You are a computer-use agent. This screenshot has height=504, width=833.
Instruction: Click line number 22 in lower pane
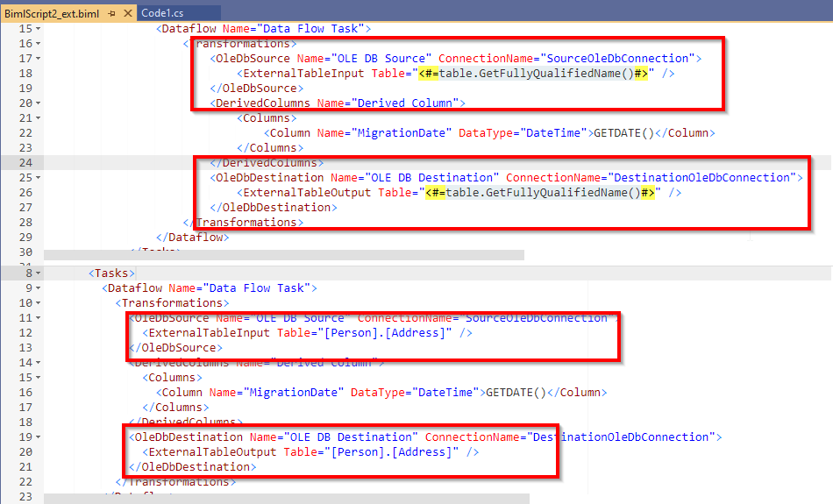pyautogui.click(x=25, y=482)
